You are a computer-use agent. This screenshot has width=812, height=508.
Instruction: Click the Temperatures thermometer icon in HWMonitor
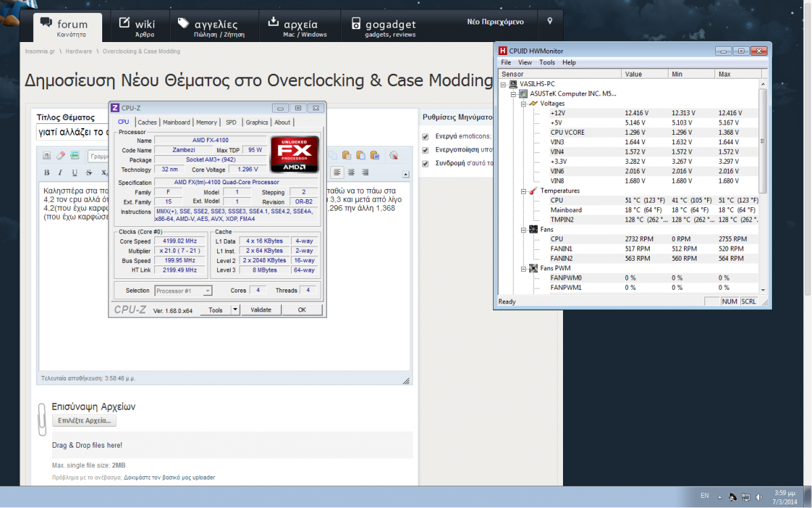point(534,191)
